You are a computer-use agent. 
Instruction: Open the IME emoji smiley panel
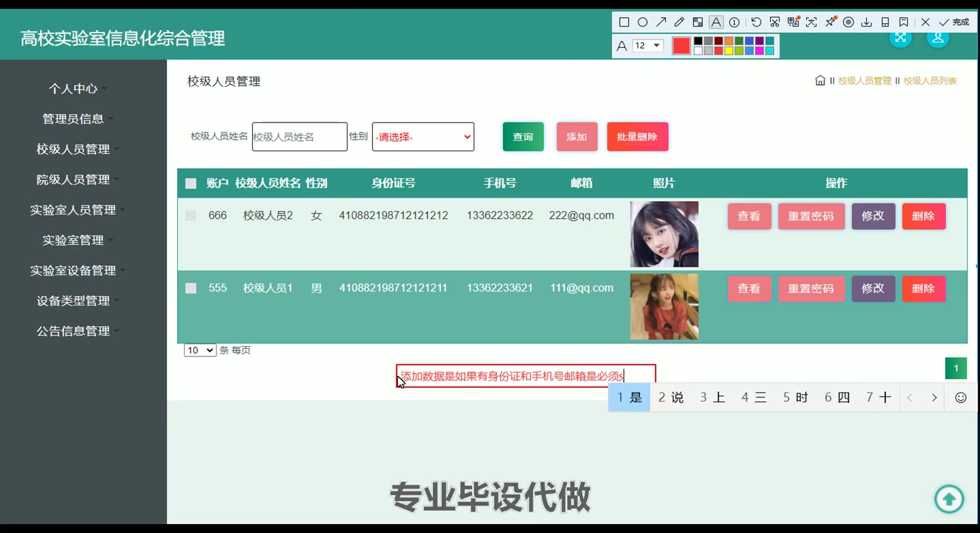click(x=961, y=397)
